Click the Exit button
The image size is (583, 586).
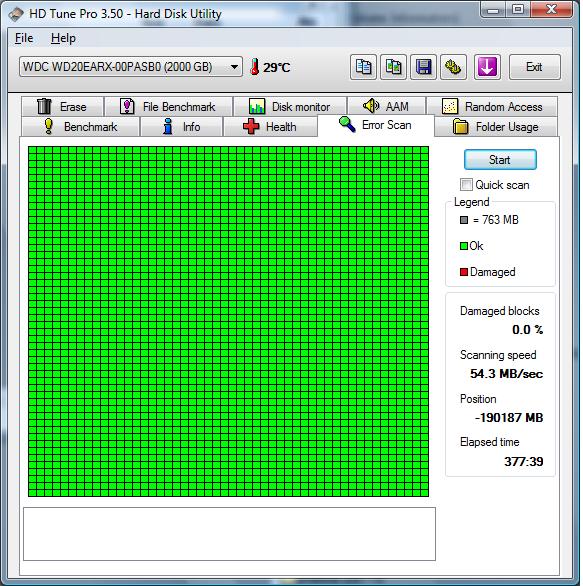tap(534, 67)
